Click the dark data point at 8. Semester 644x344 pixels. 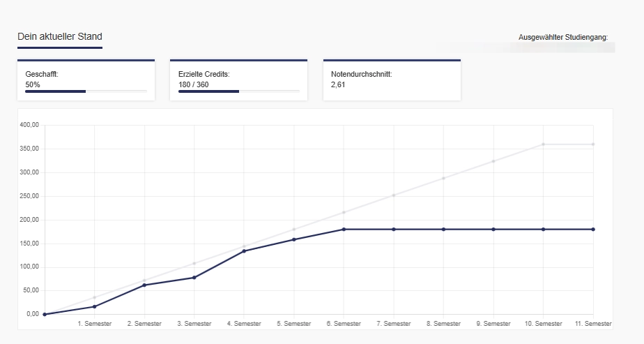point(443,230)
